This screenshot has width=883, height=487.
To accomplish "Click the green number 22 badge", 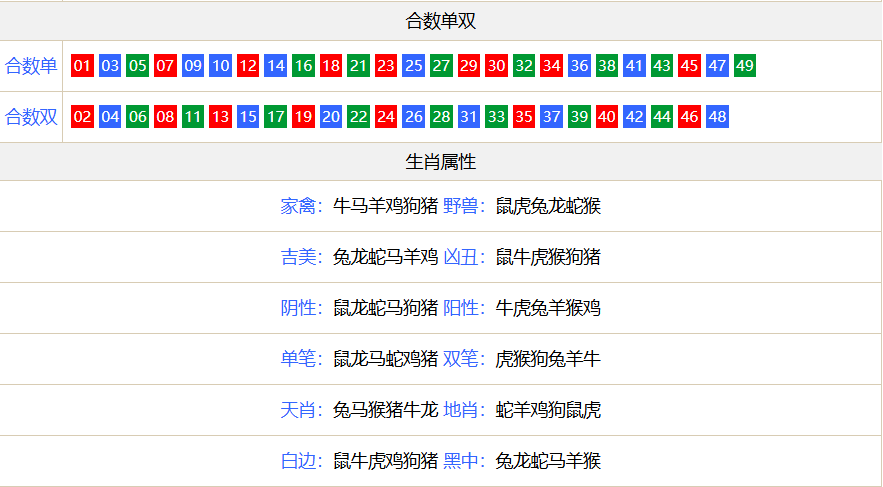I will point(358,117).
